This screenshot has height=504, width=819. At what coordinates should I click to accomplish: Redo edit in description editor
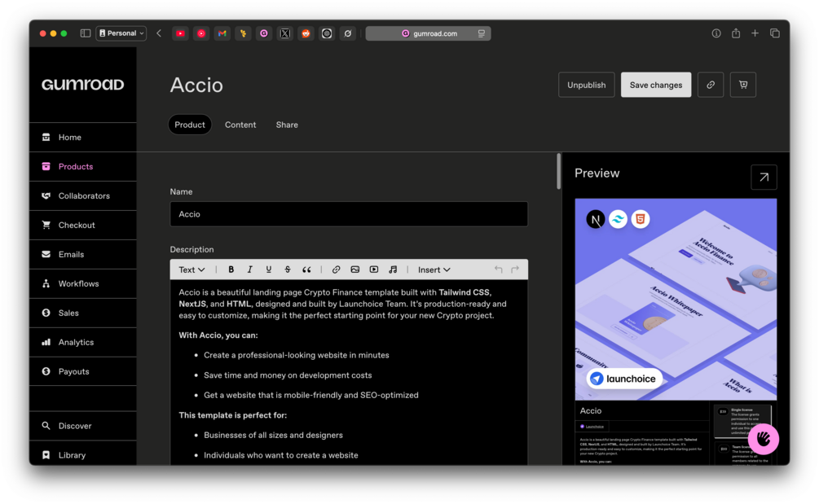515,270
